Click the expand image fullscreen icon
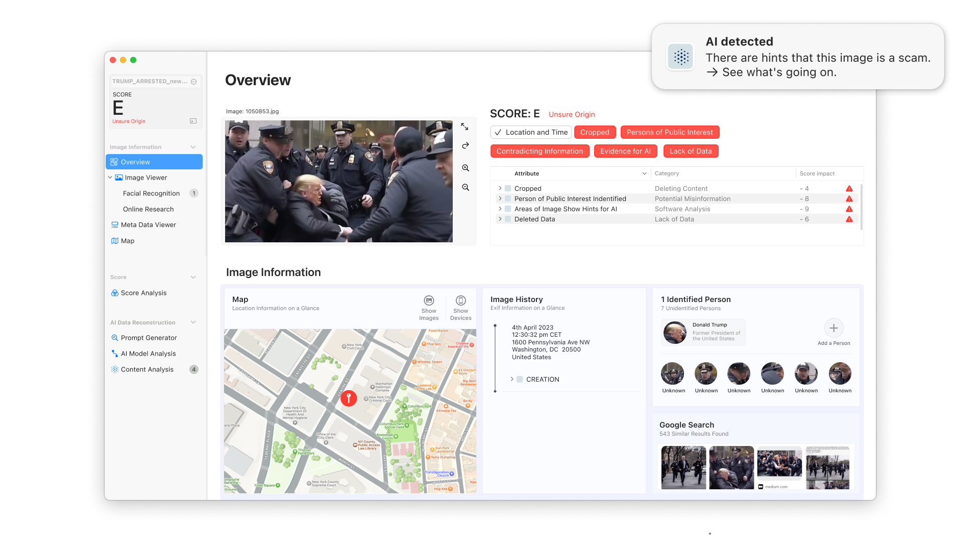 pos(464,127)
